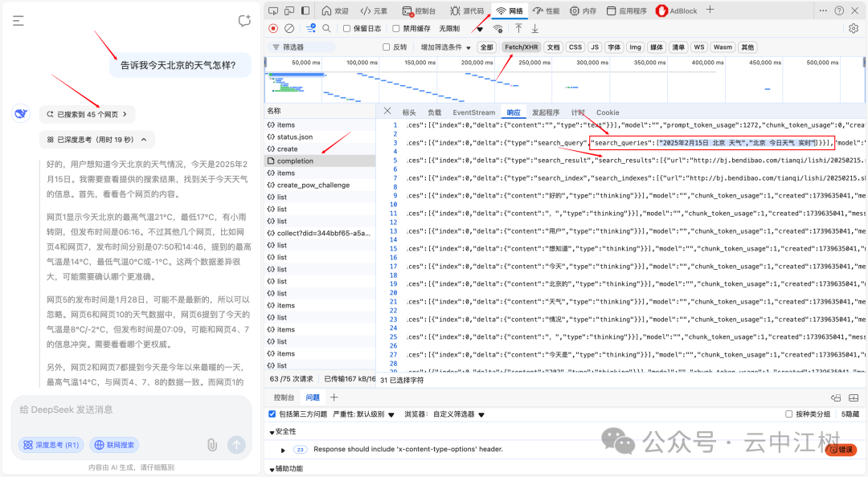Filter requests by JS type
Screen dimensions: 868x477
[x=595, y=47]
